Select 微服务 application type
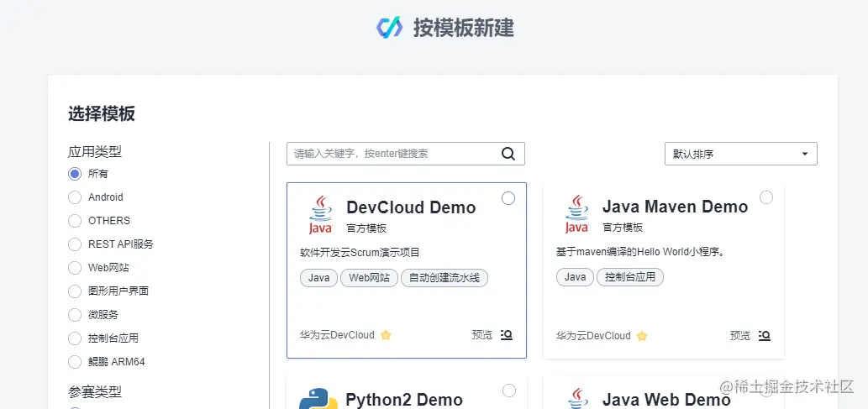This screenshot has width=868, height=409. point(75,315)
